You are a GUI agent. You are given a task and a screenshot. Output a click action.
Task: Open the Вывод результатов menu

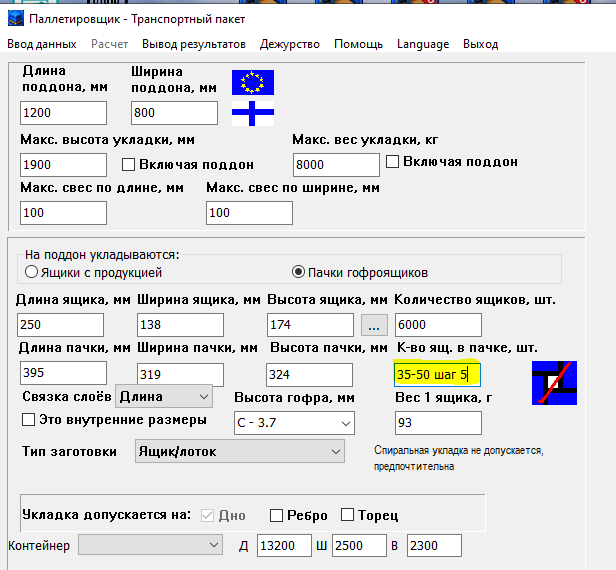(x=194, y=44)
